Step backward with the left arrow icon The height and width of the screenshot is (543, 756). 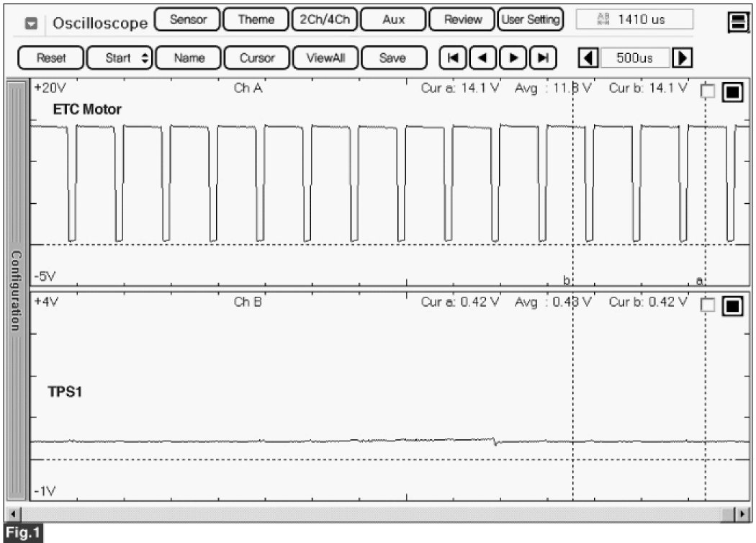(x=482, y=58)
